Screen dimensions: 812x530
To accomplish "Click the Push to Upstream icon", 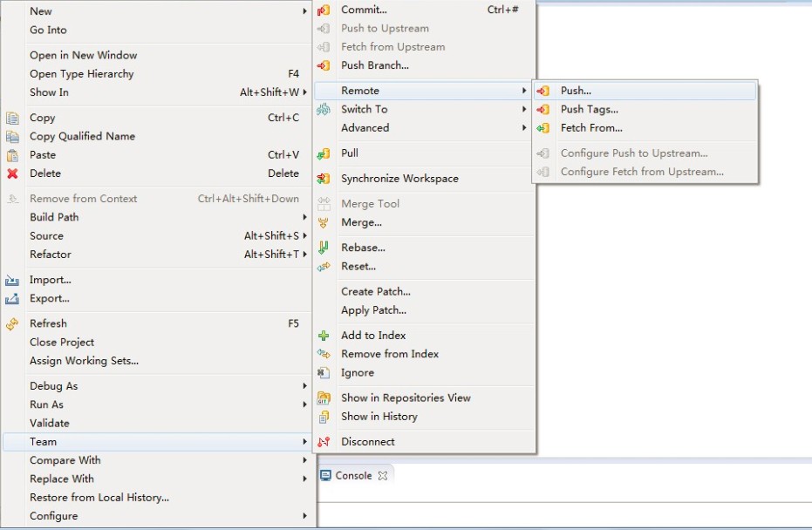I will (324, 29).
